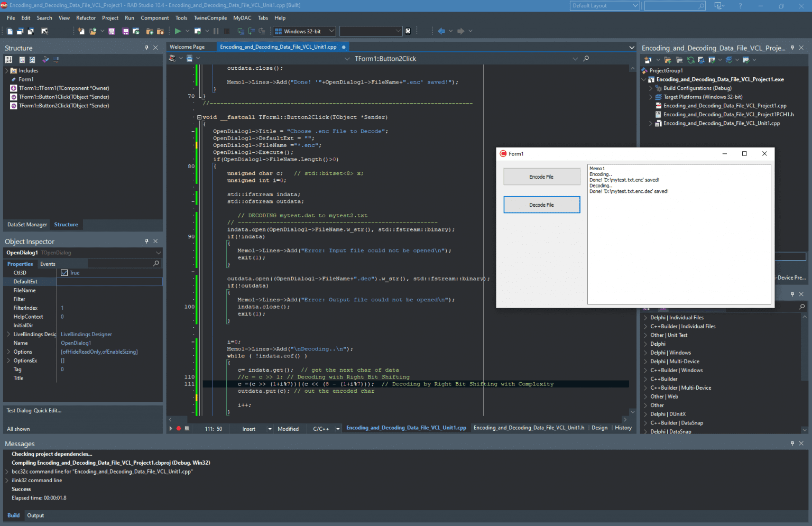Switch to the Welcome Page tab
The image size is (812, 526).
[x=187, y=47]
